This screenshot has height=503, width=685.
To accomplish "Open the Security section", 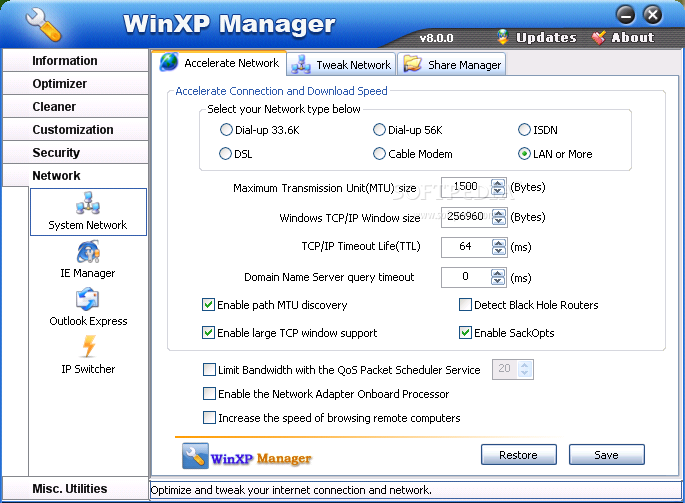I will click(76, 153).
